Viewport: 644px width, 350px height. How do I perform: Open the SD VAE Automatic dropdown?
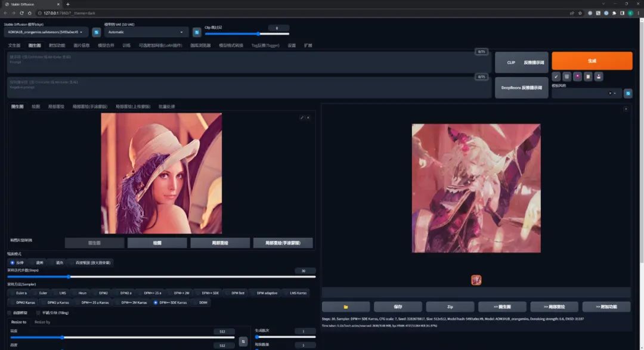[146, 32]
